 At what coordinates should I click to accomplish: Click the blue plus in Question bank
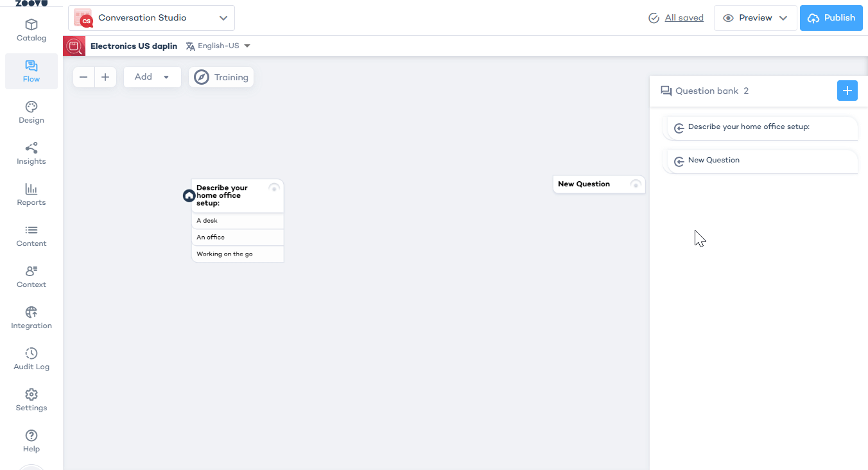847,91
